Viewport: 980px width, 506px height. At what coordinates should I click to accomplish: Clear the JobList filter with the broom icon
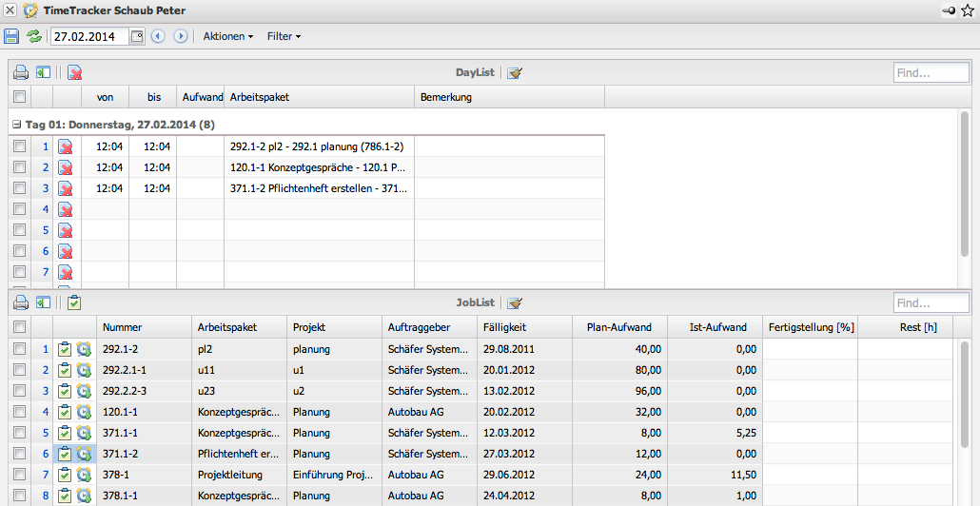pyautogui.click(x=515, y=303)
